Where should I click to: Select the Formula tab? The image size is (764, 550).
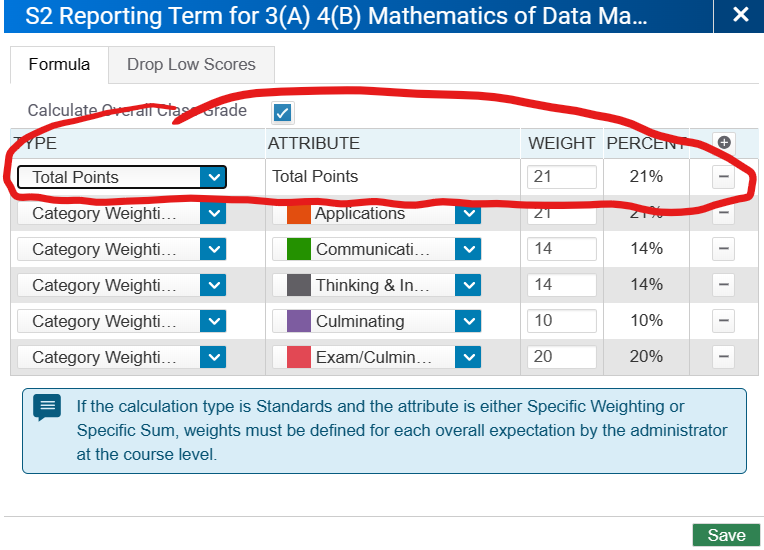tap(59, 65)
